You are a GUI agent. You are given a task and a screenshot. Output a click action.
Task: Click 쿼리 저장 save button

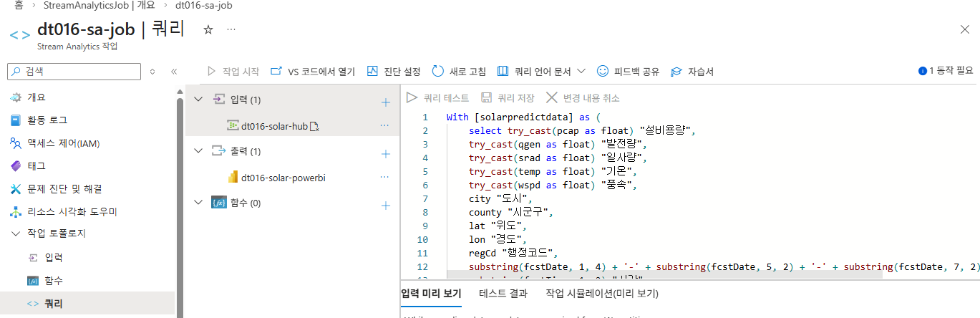coord(508,97)
